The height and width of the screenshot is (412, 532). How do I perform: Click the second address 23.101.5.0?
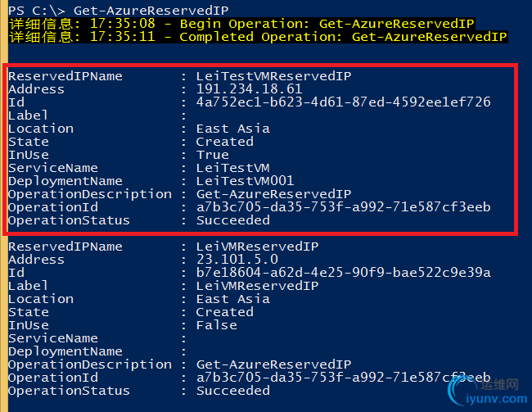coord(237,260)
